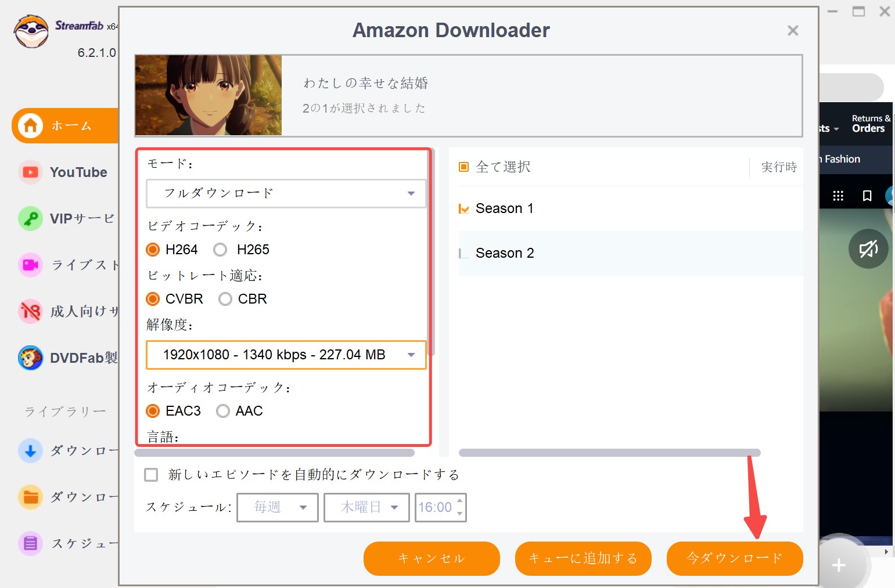Open the YouTube icon in sidebar

30,172
